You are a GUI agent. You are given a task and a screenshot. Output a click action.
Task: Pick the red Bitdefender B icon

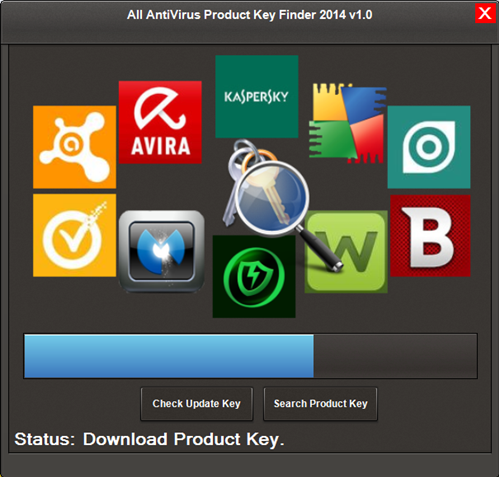(430, 236)
